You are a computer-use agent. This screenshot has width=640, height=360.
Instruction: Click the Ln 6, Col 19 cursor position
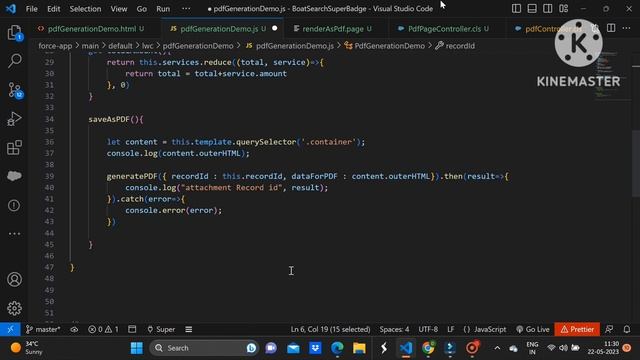point(330,329)
